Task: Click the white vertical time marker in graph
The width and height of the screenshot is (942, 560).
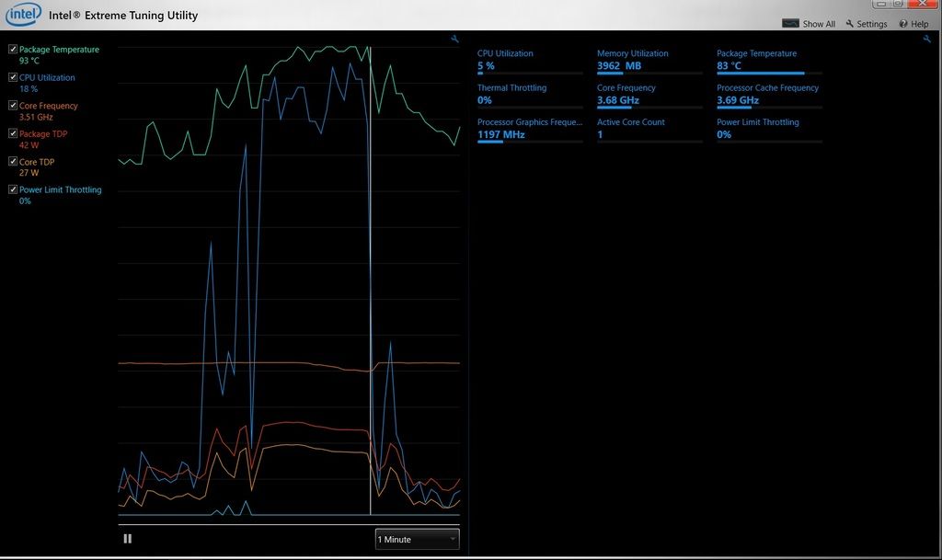Action: (x=370, y=280)
